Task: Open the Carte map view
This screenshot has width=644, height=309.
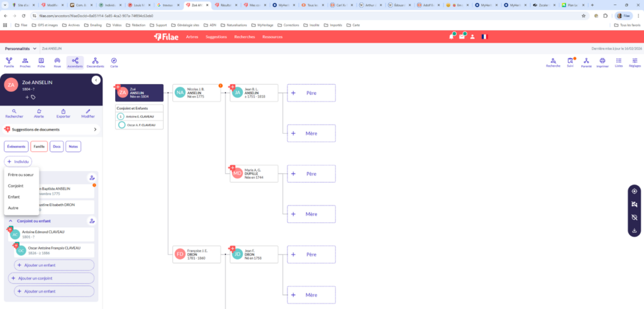Action: (114, 62)
